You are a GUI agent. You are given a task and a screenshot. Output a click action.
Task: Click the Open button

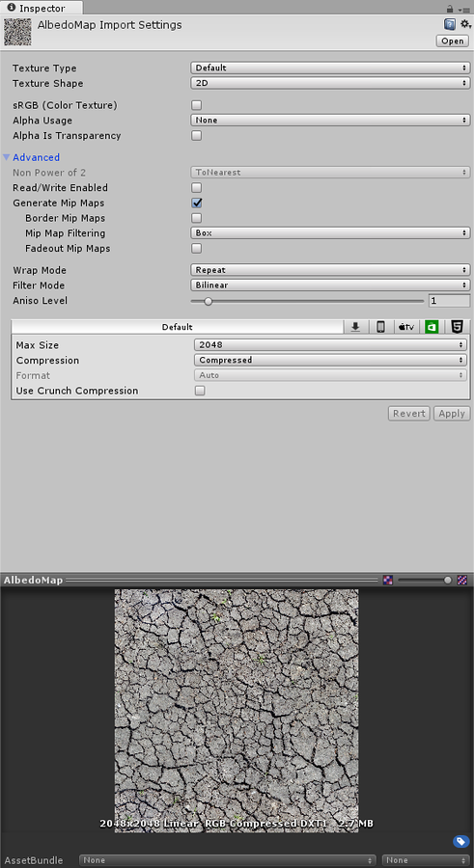(x=453, y=41)
